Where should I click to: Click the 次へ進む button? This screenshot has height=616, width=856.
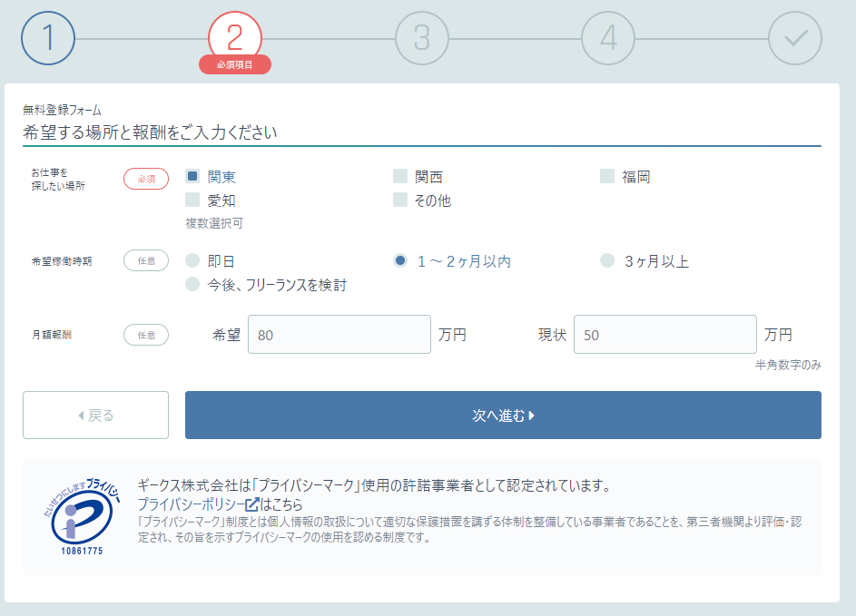point(503,415)
